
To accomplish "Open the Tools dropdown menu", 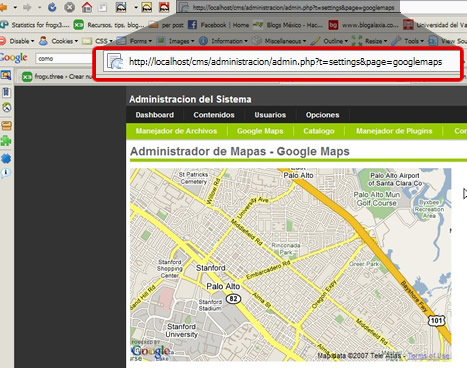I will (414, 41).
